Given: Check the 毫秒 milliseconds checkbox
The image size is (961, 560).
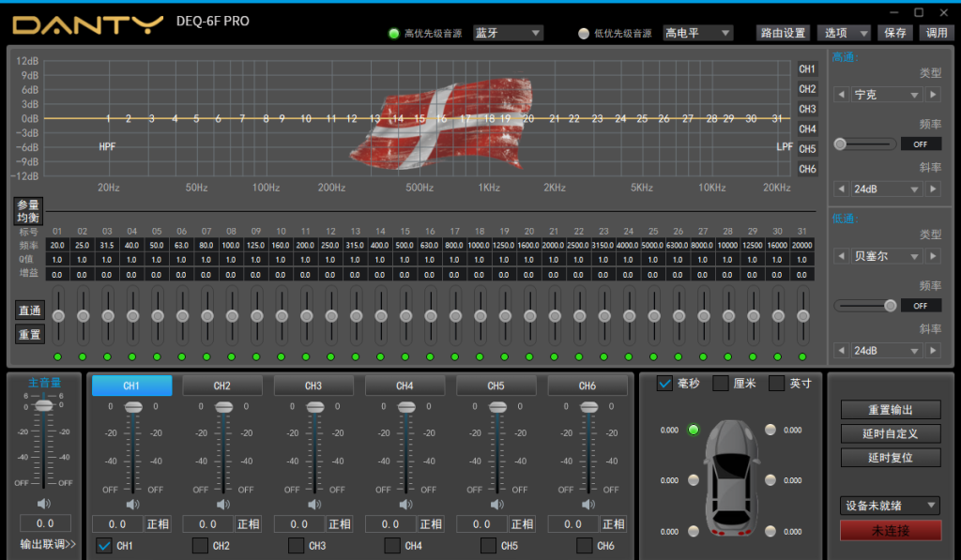Looking at the screenshot, I should (x=664, y=384).
